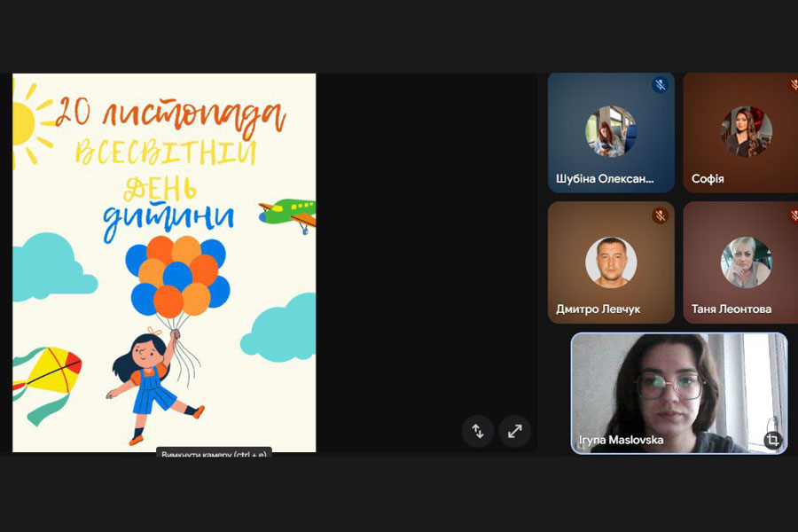This screenshot has width=798, height=532.
Task: Click the name label Софія
Action: [708, 179]
